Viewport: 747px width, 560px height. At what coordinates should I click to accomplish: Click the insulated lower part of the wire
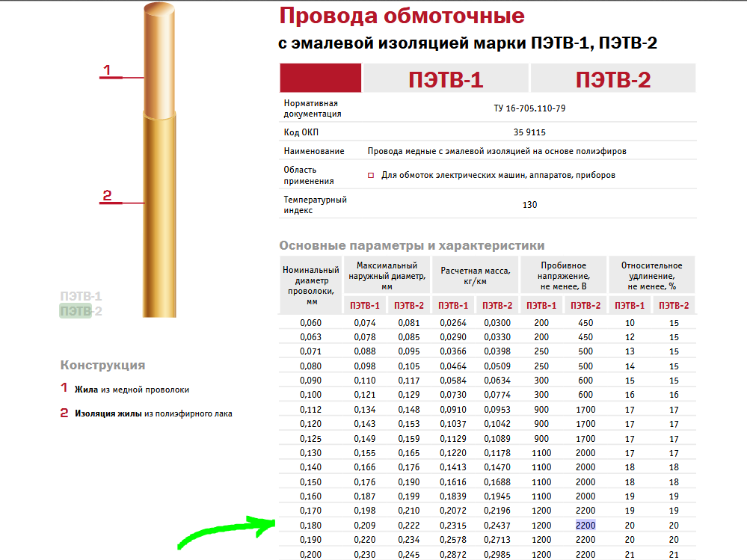(162, 224)
